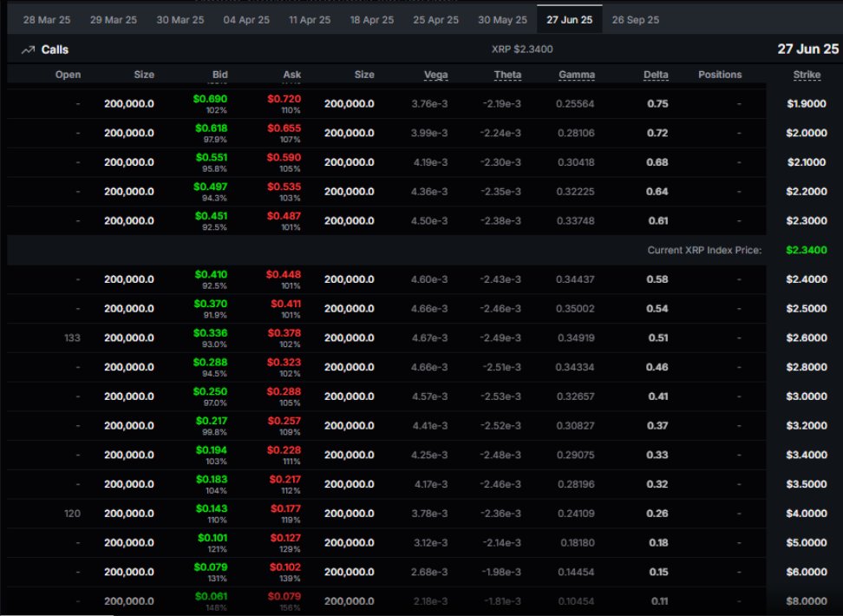Switch to the 28 Mar 25 expiry tab

[48, 18]
